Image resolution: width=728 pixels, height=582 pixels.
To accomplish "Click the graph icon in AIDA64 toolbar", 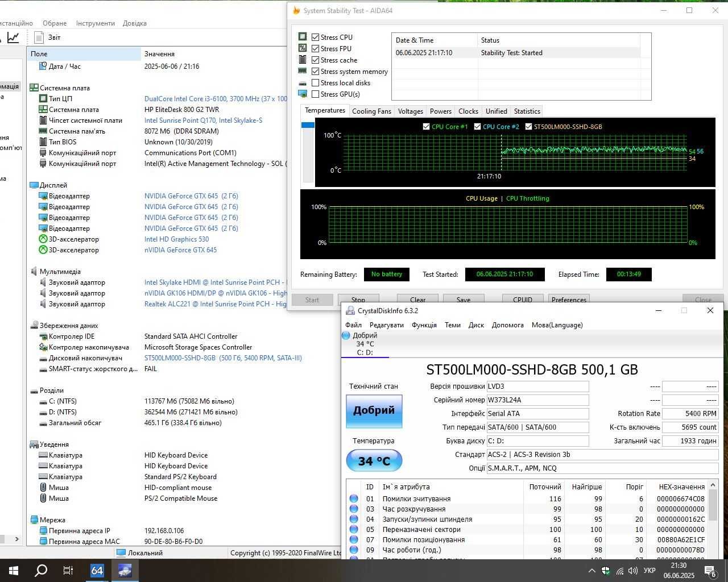I will pyautogui.click(x=13, y=38).
